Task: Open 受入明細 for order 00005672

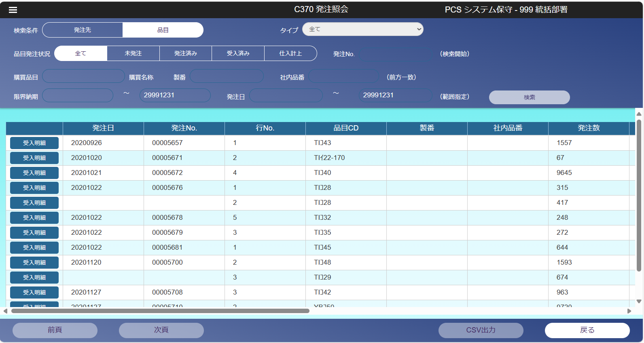Action: 34,173
